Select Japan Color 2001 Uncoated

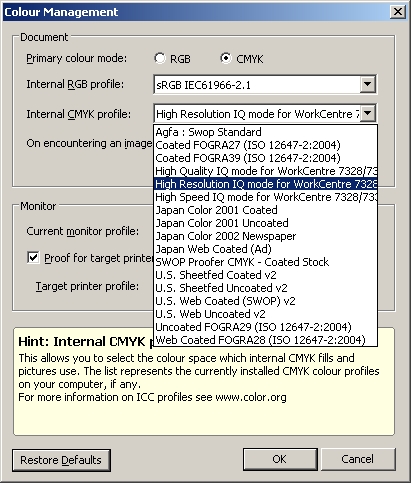[265, 223]
